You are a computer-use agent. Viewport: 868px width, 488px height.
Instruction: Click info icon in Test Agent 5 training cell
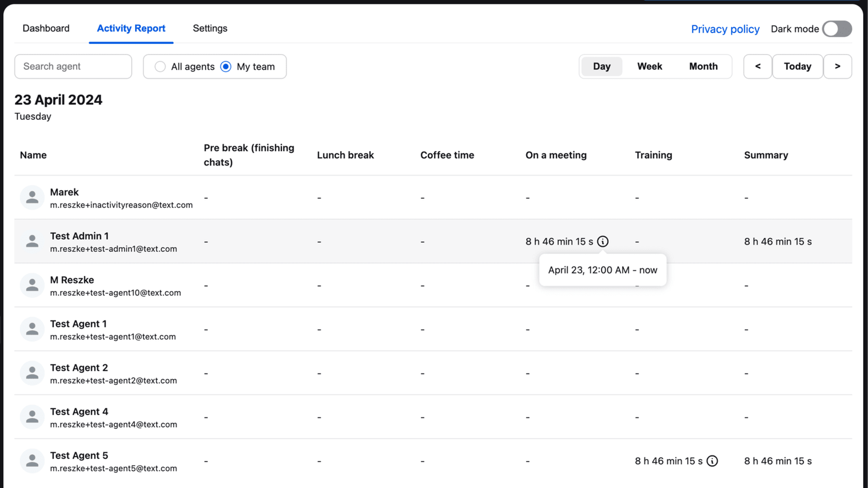[x=712, y=461]
